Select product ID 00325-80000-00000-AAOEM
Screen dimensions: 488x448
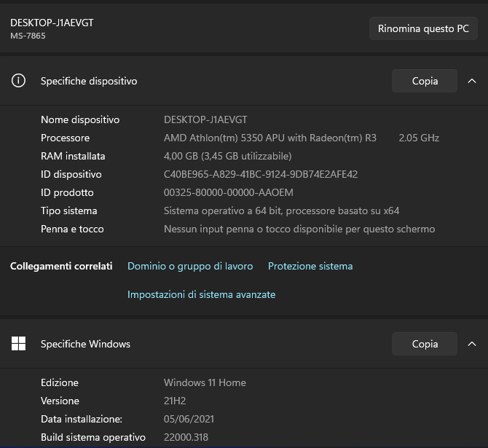coord(229,192)
